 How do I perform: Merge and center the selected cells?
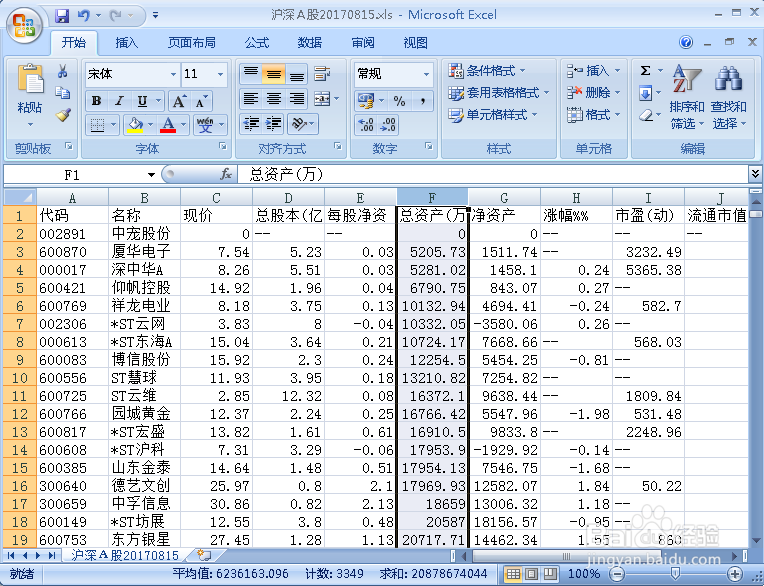(x=322, y=99)
